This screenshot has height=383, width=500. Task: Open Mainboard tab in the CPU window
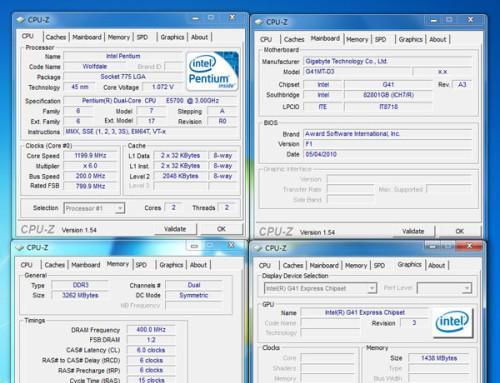pyautogui.click(x=87, y=37)
